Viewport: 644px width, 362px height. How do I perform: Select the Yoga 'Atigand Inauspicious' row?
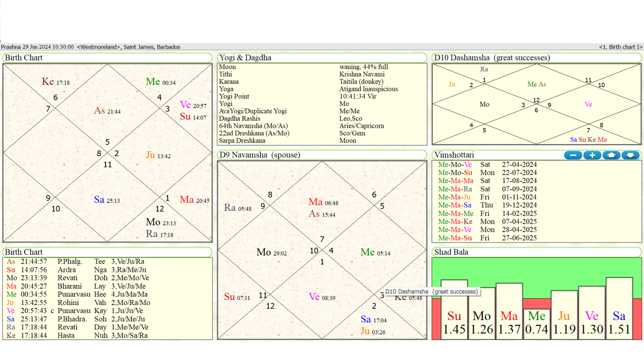click(x=322, y=89)
